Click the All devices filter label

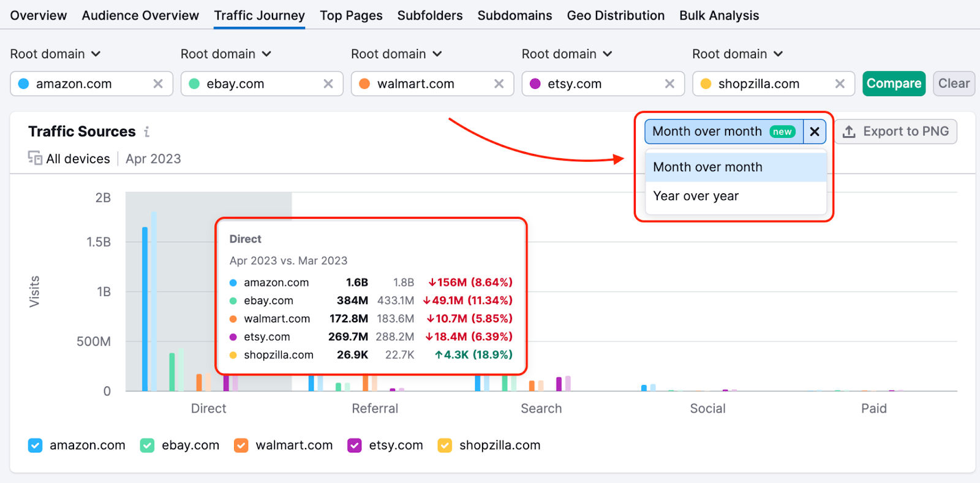[78, 159]
